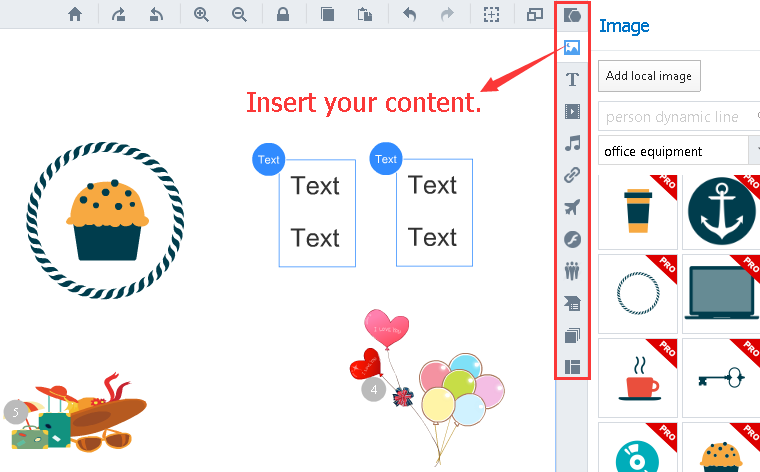Screen dimensions: 760x472
Task: Open the Flash SWF tool in sidebar
Action: (x=572, y=239)
